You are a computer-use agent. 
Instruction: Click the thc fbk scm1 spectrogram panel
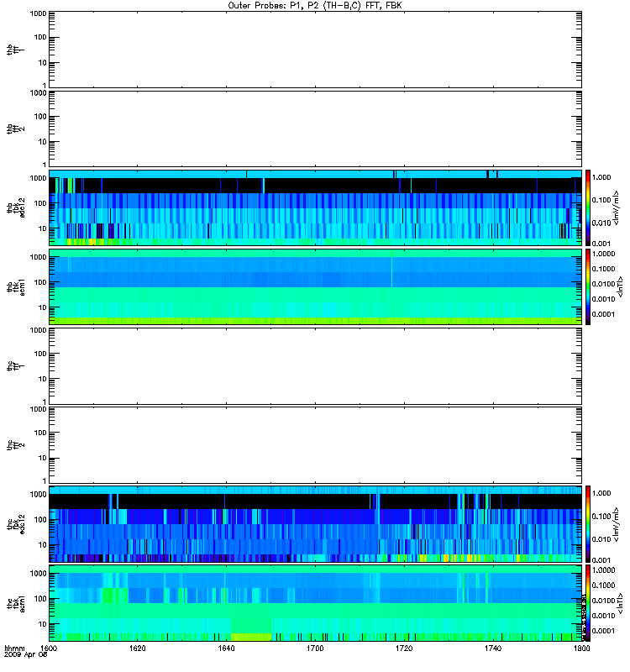(315, 603)
